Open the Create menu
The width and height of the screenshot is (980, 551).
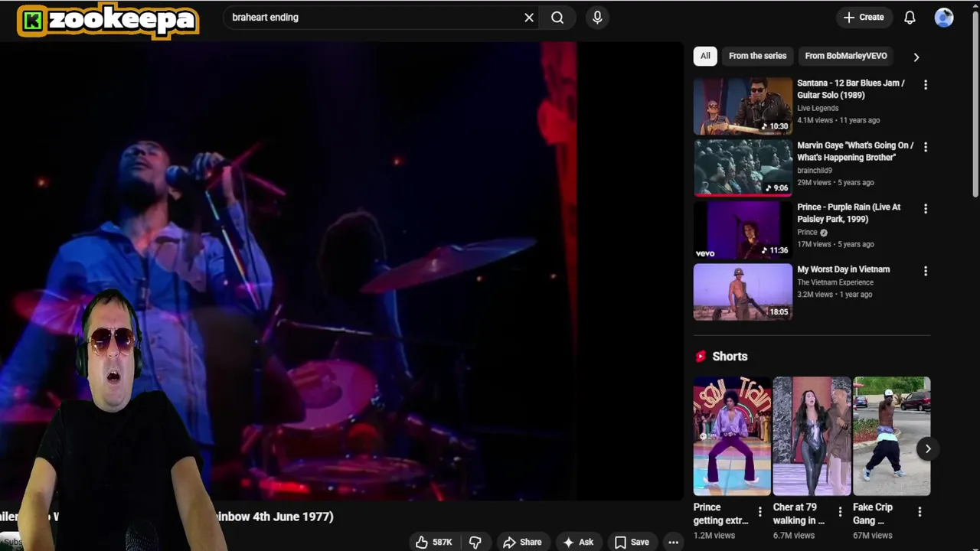[864, 17]
